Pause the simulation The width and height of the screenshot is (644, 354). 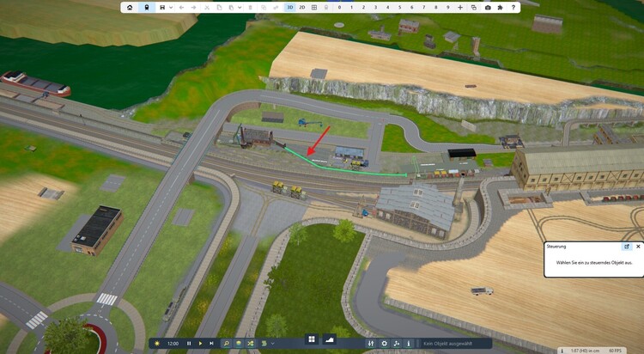coord(189,343)
